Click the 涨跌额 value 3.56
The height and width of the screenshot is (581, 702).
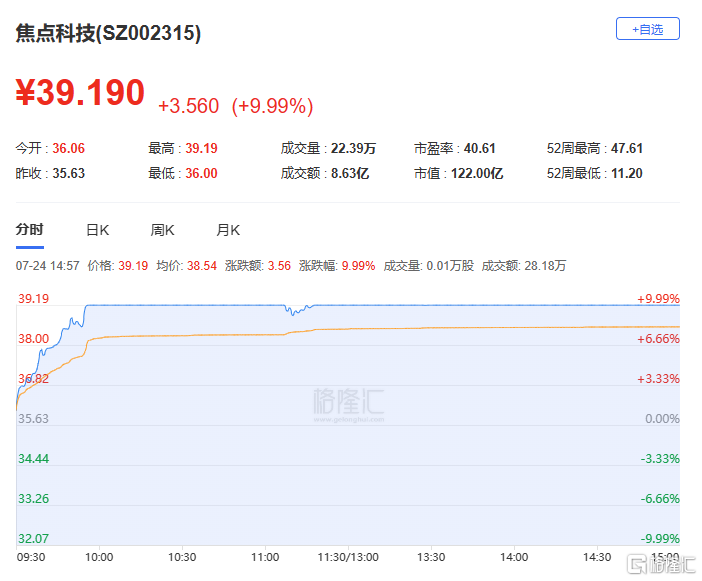point(279,266)
